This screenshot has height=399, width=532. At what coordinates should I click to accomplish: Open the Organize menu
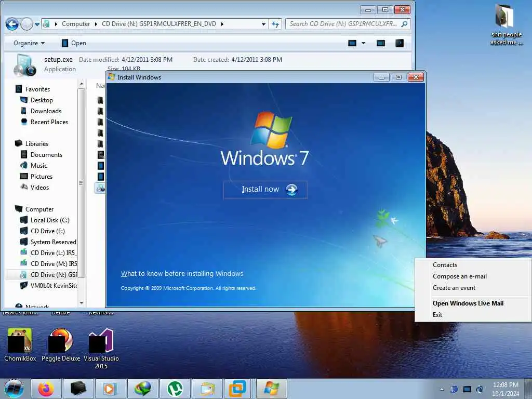click(29, 43)
